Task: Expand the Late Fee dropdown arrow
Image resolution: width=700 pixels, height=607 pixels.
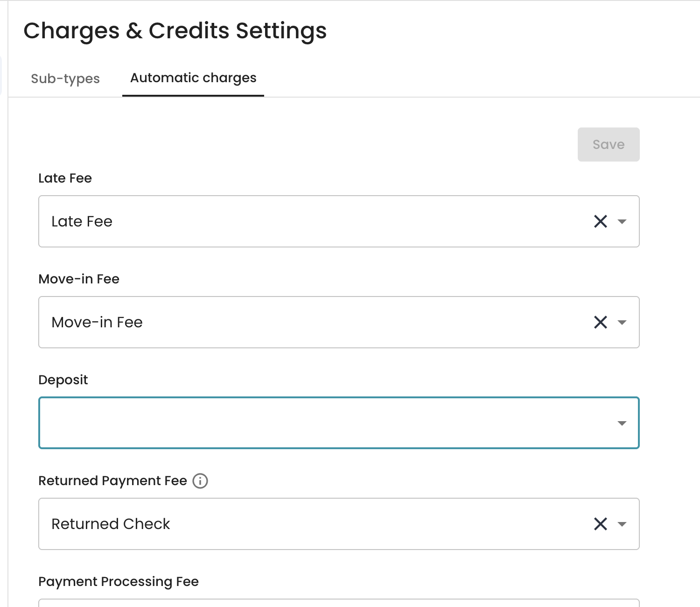Action: coord(622,221)
